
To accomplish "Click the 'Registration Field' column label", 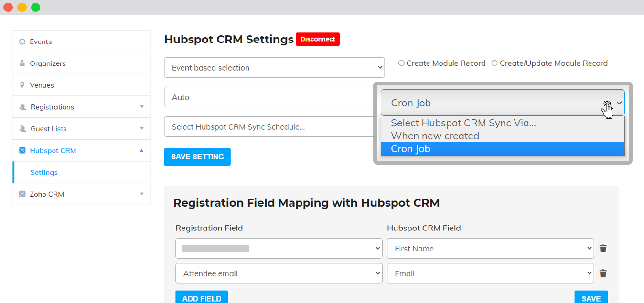I will 209,228.
